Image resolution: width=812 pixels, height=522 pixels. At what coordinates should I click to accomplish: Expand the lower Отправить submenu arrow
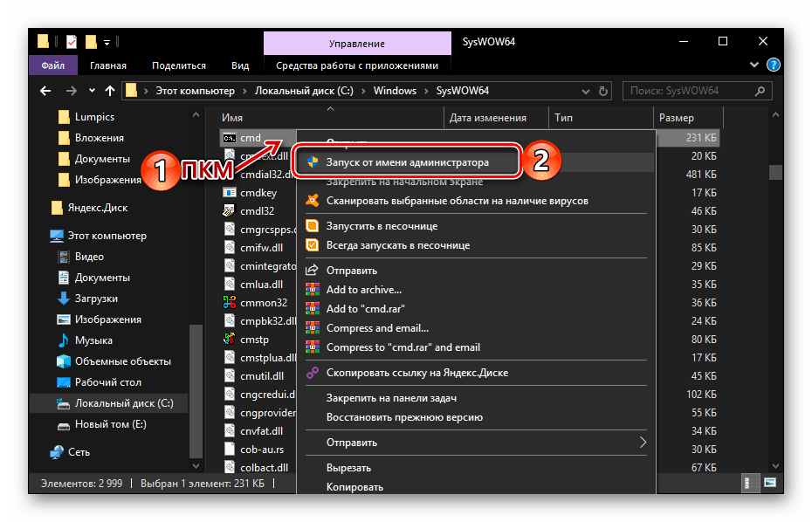[x=643, y=443]
